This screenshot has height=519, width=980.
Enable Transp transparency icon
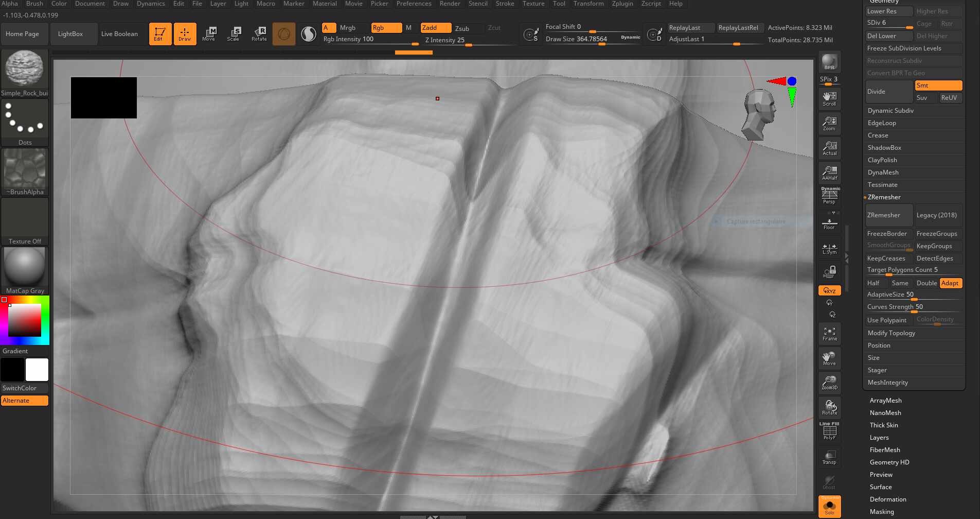(x=829, y=457)
